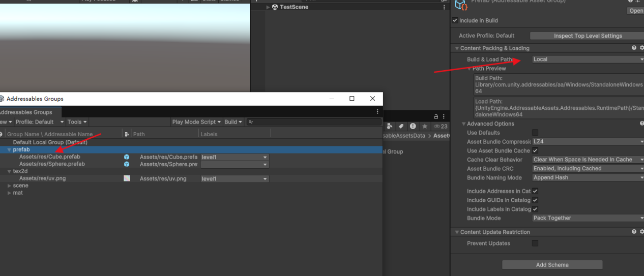Collapse the Path Preview foldout

pyautogui.click(x=469, y=68)
